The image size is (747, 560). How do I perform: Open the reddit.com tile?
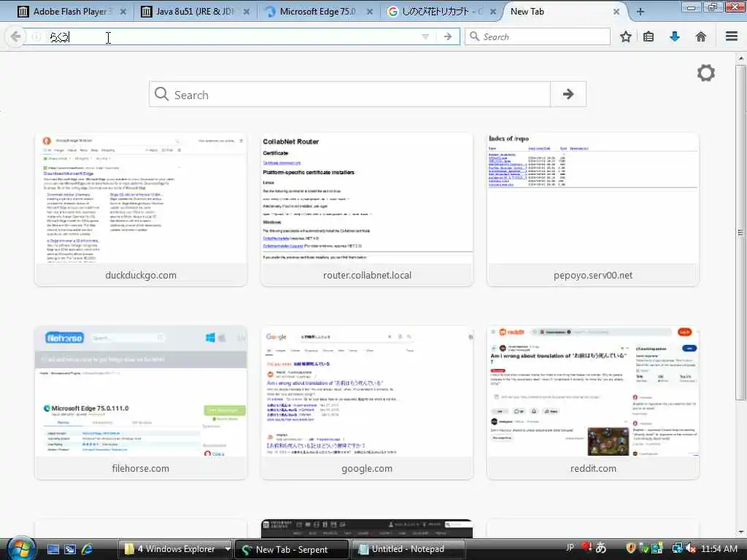(x=593, y=402)
